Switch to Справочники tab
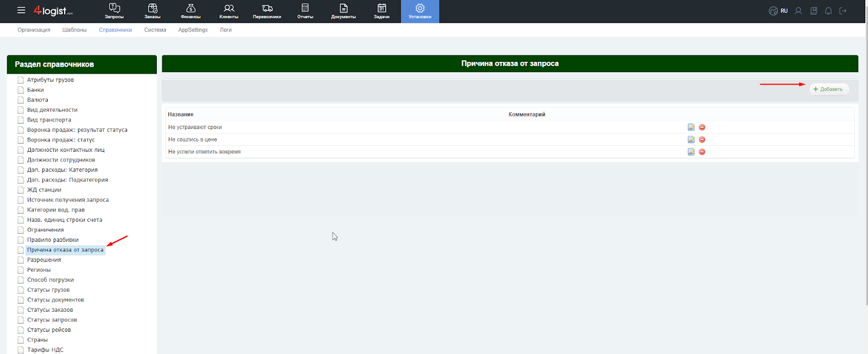 point(116,30)
